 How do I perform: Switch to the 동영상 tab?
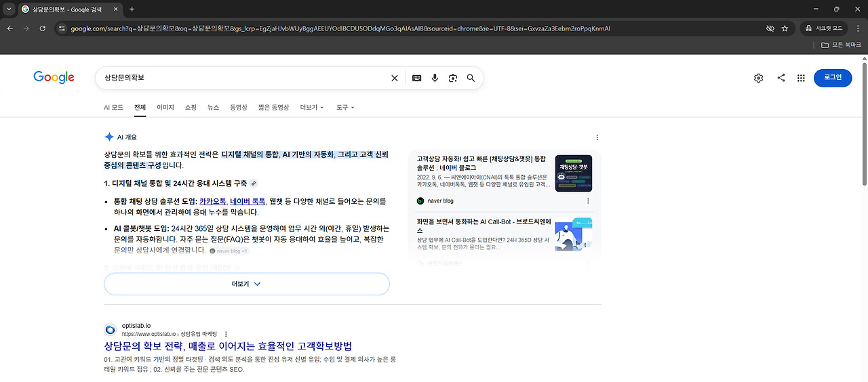239,107
